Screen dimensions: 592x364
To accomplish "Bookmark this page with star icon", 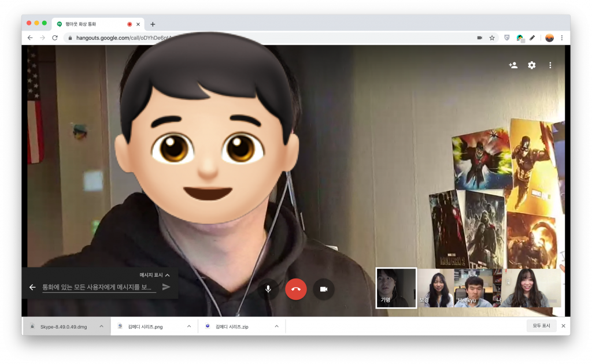I will pos(492,38).
